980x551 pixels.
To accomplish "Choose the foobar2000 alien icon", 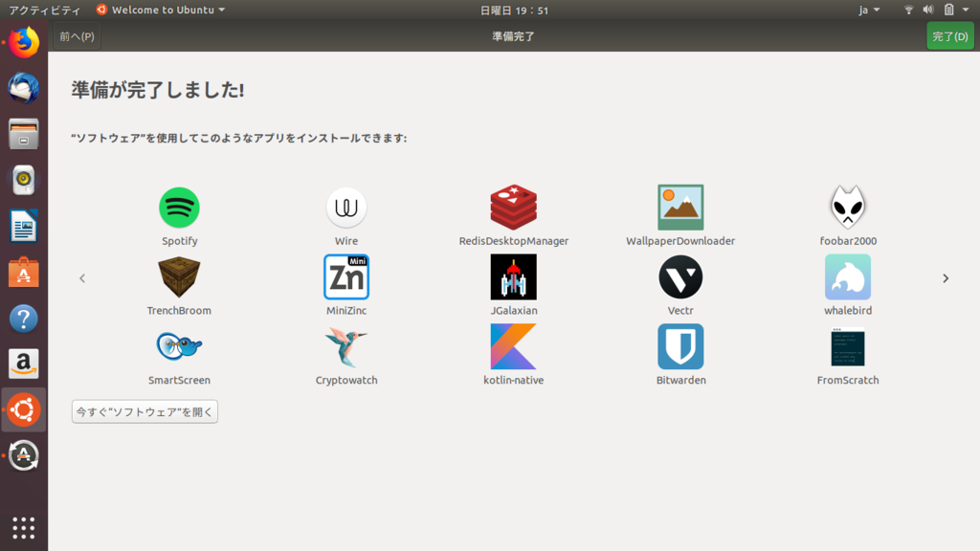I will pos(848,208).
